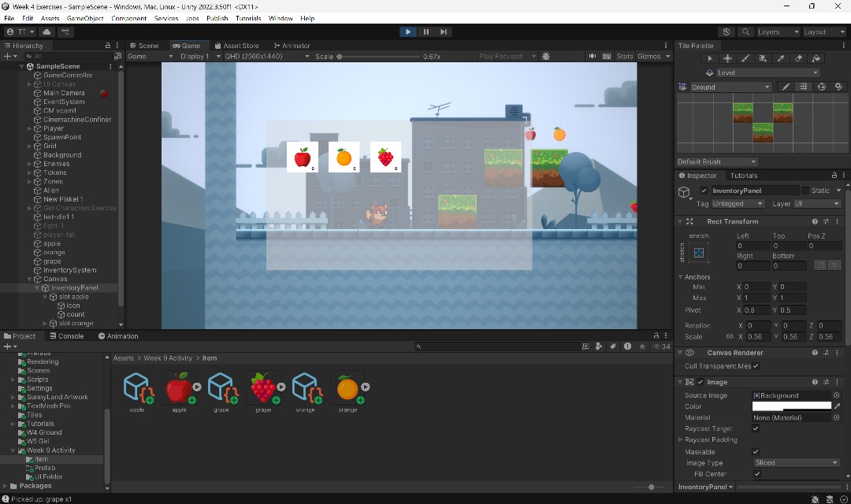Image resolution: width=851 pixels, height=504 pixels.
Task: Open version control icon in toolbar
Action: [x=65, y=32]
